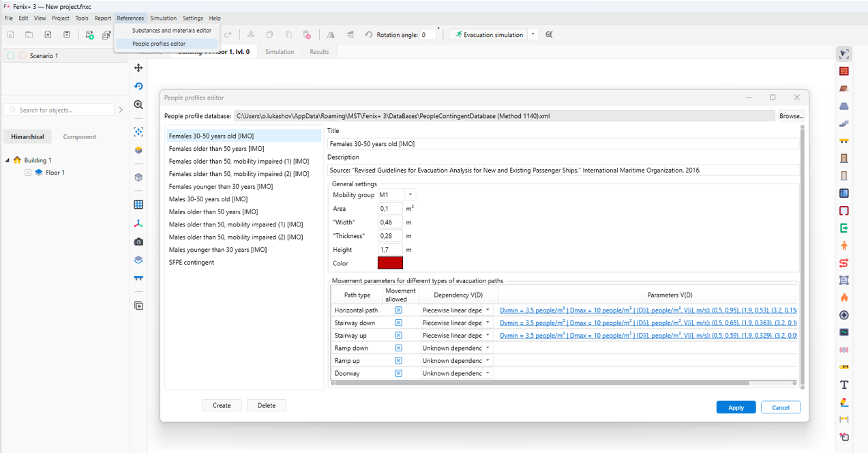Click the camera icon in left toolbar

(x=138, y=242)
